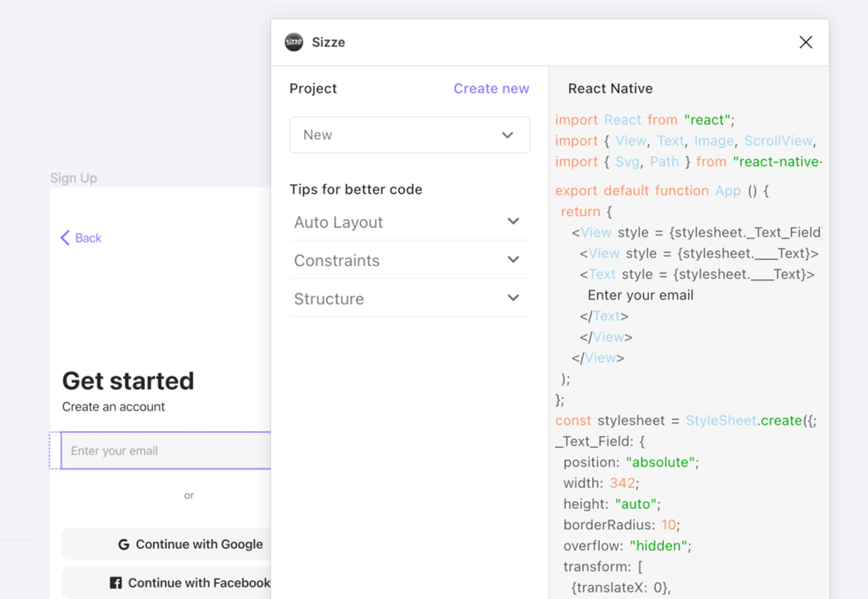Click the Facebook logo icon

click(x=116, y=583)
